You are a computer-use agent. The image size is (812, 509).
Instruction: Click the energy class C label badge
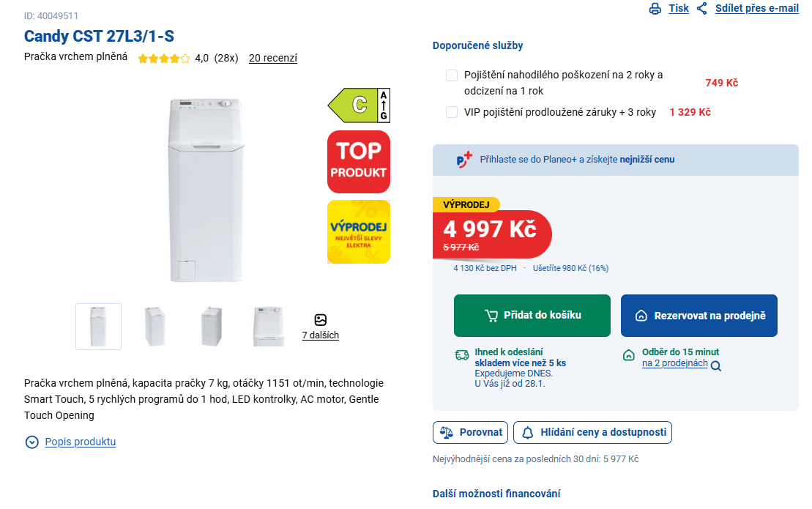coord(359,105)
